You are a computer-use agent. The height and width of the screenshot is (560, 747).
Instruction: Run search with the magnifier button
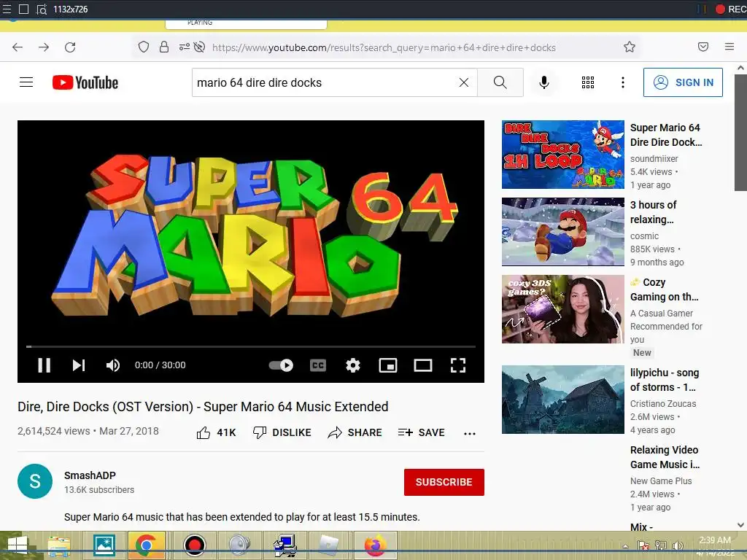tap(500, 82)
